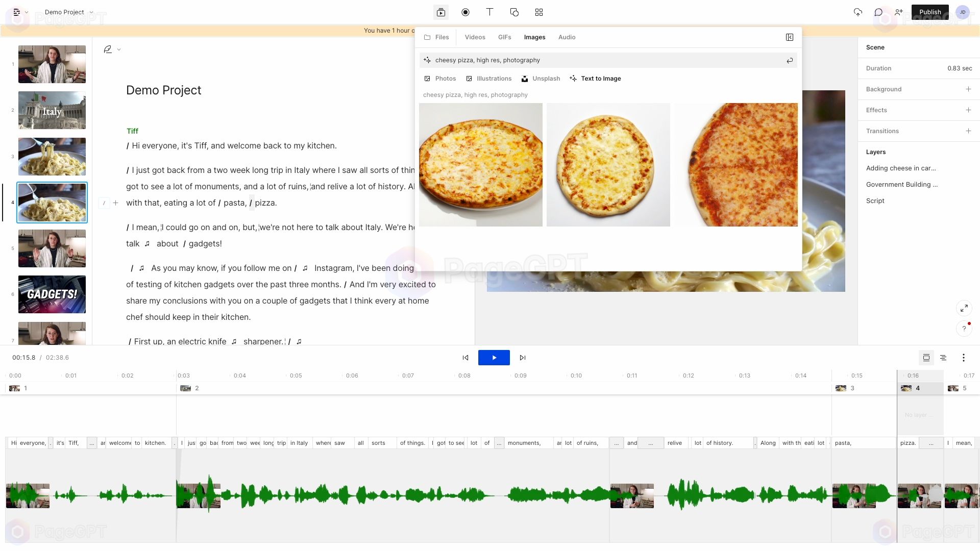
Task: Click scene 3 thumbnail in left panel
Action: [52, 156]
